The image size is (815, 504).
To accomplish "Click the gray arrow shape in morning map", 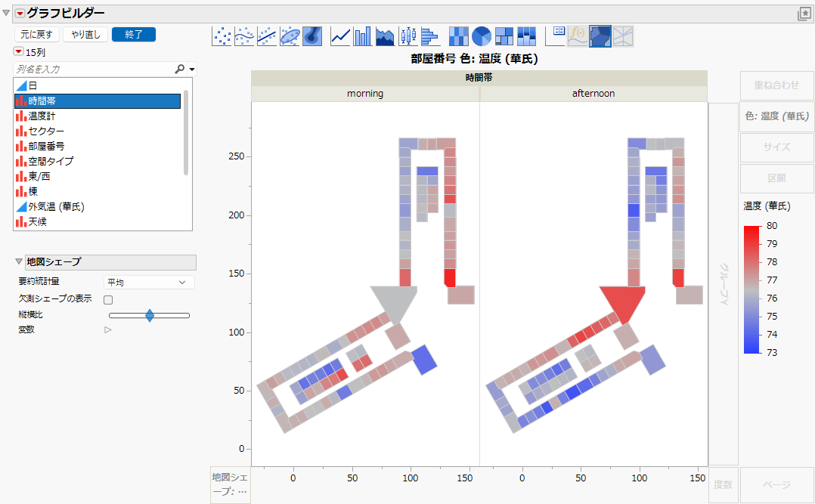I will click(395, 304).
